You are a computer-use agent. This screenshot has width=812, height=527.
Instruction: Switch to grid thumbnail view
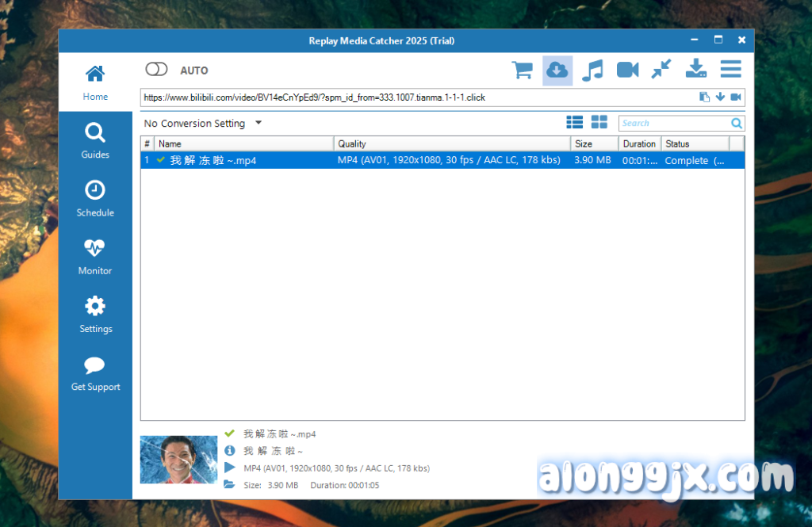[x=599, y=123]
